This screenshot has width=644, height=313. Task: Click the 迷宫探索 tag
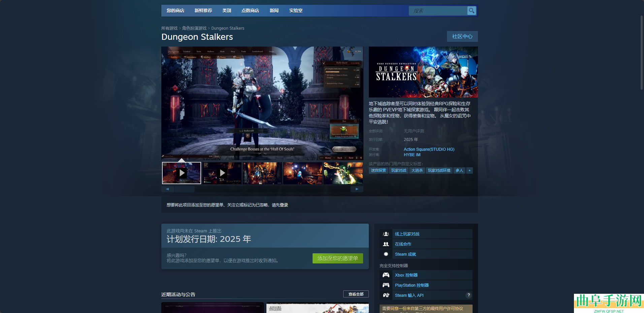(x=379, y=171)
